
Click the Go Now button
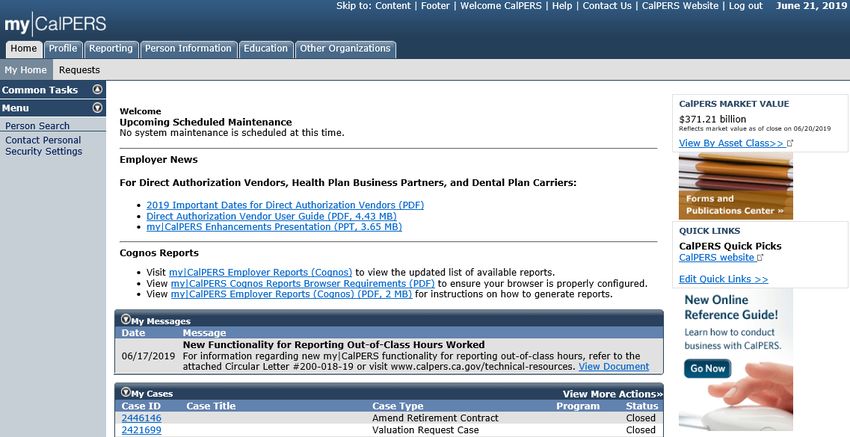[x=707, y=369]
